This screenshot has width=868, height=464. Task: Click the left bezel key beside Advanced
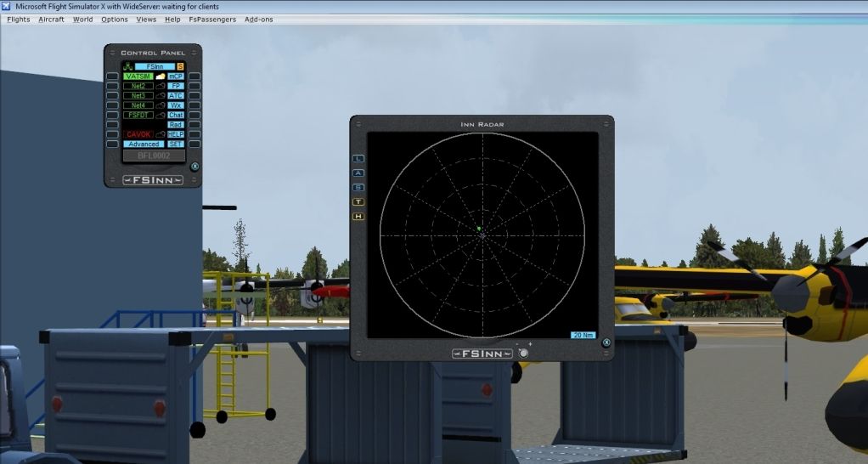(112, 144)
